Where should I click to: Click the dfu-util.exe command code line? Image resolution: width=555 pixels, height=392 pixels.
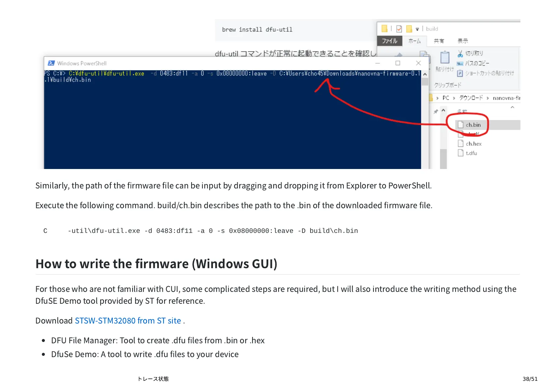[x=201, y=231]
